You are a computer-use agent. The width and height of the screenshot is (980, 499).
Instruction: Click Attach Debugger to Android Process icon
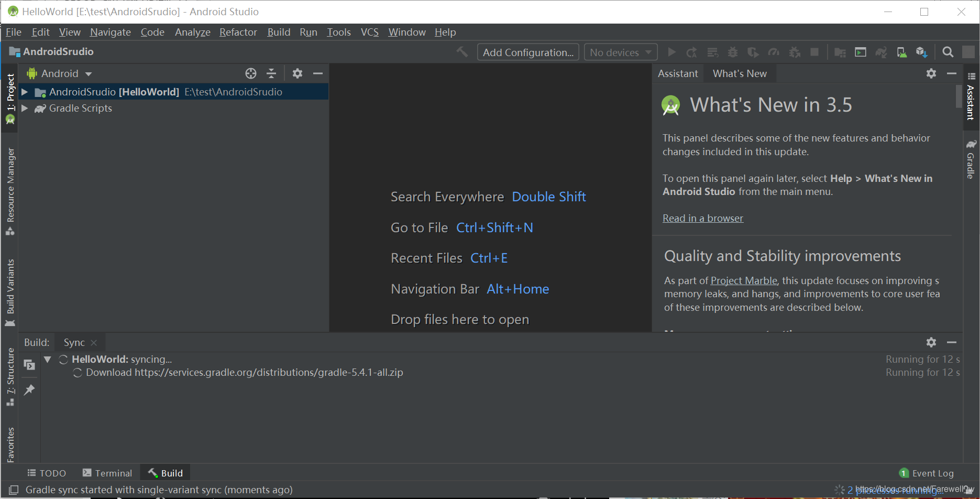pos(795,52)
